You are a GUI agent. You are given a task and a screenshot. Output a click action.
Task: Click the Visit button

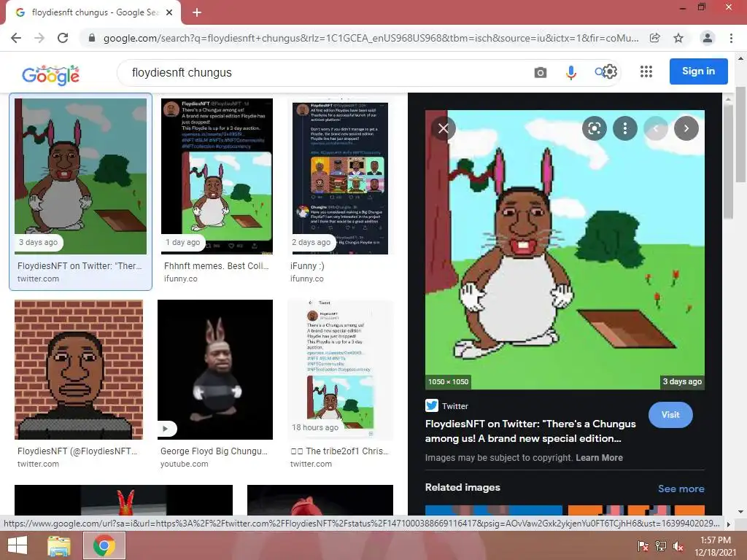coord(670,415)
